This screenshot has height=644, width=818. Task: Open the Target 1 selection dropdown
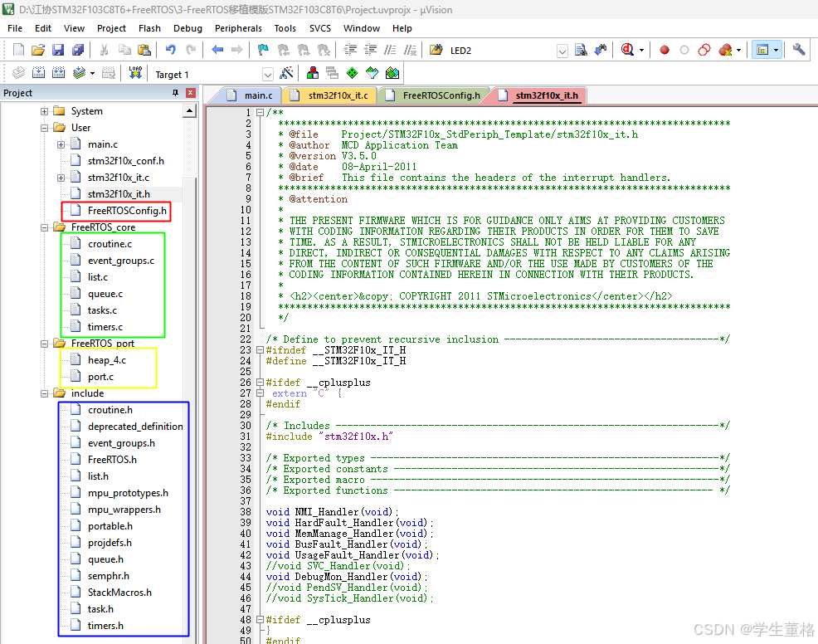click(x=268, y=75)
